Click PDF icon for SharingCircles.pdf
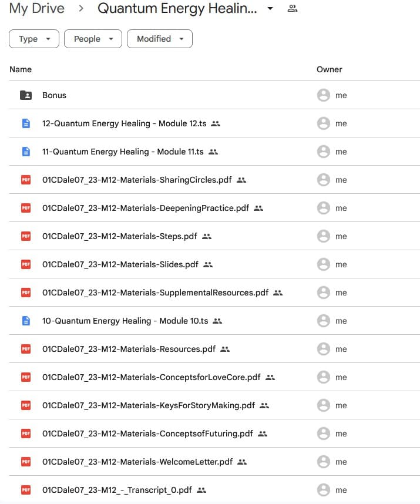 coord(25,180)
